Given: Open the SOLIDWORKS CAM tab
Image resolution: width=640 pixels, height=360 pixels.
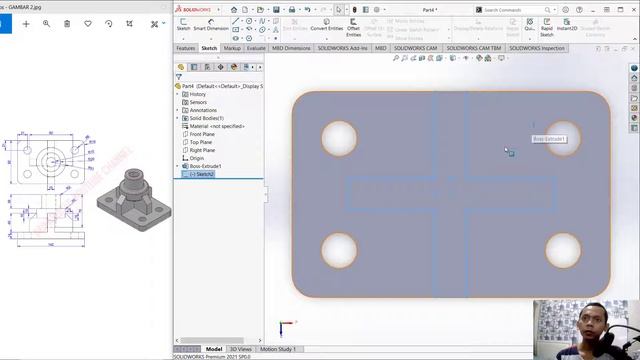Looking at the screenshot, I should pyautogui.click(x=416, y=48).
